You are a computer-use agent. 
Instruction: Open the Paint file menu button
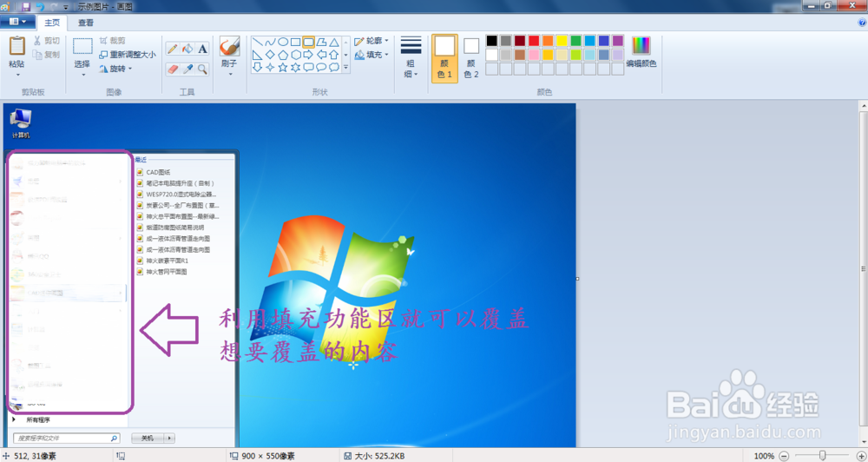tap(17, 22)
